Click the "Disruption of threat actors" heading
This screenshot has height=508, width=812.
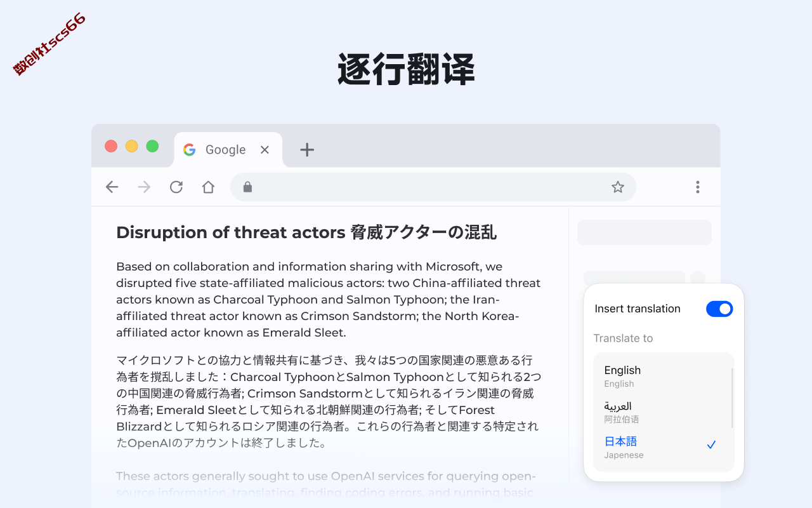pos(306,232)
